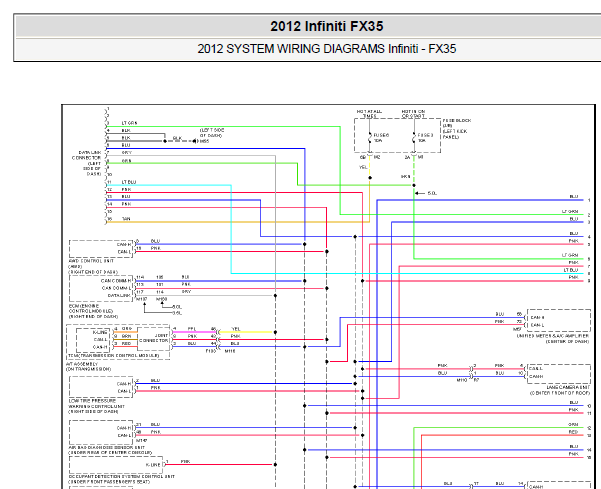Select CAN COMM H terminal in the ECM
Screen dimensions: 601x489
116,281
